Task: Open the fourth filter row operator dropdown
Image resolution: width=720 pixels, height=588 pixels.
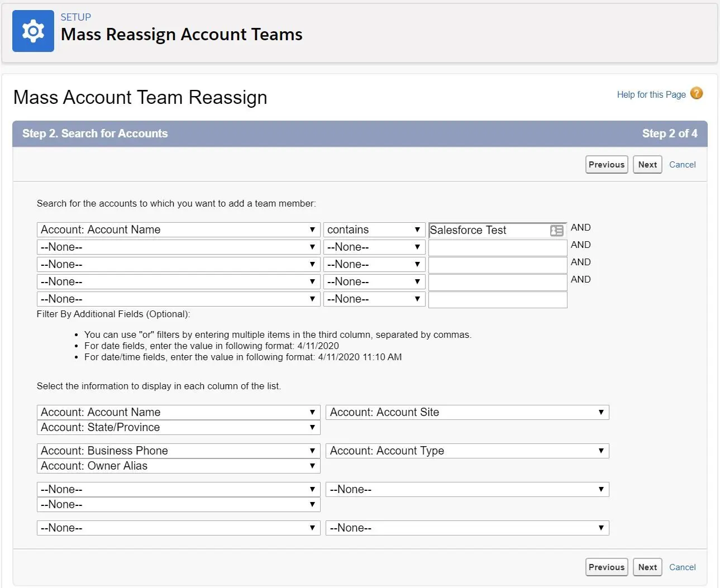Action: coord(374,282)
